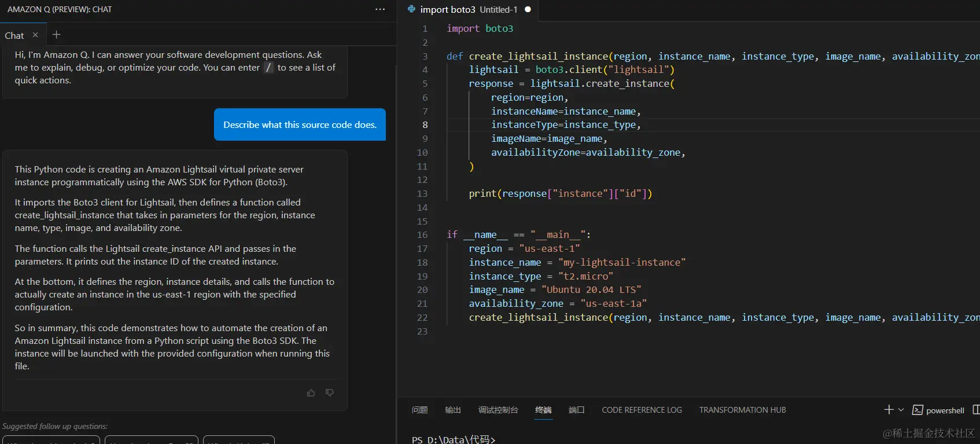Click the 'instance_name = "my-lightsail-instance"' line
This screenshot has width=980, height=444.
(x=577, y=262)
